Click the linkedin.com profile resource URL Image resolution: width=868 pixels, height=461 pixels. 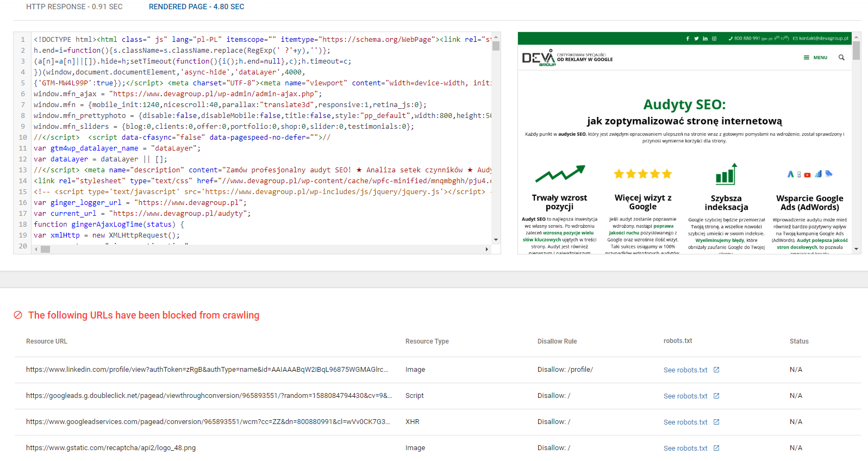pos(207,370)
